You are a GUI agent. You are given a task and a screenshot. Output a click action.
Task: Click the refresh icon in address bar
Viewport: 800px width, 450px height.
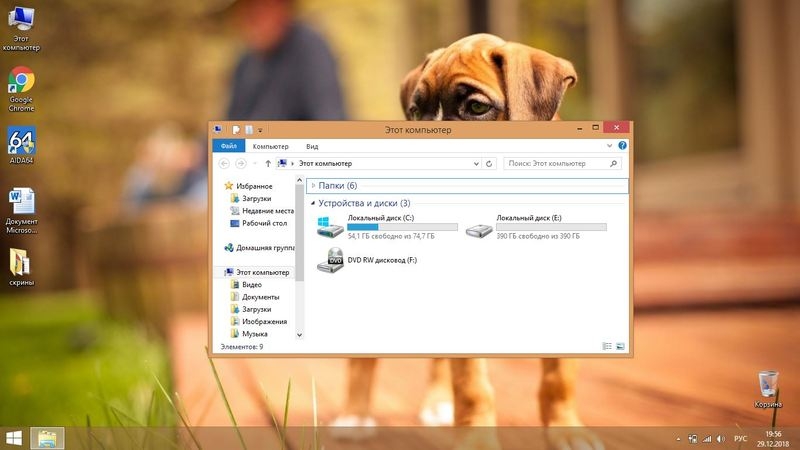click(x=488, y=163)
